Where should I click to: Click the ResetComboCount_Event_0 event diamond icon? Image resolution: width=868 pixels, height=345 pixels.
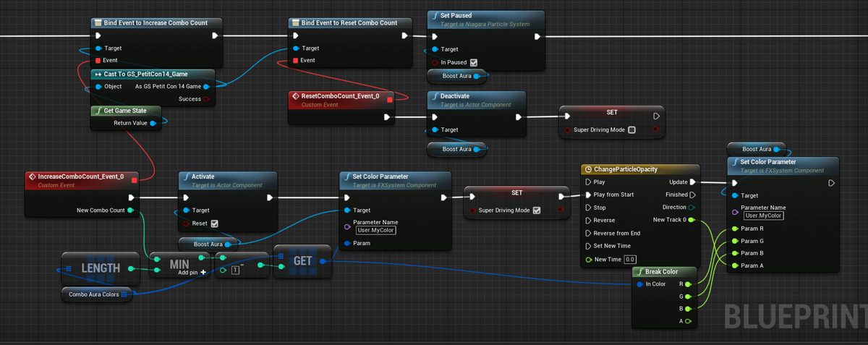pyautogui.click(x=295, y=95)
